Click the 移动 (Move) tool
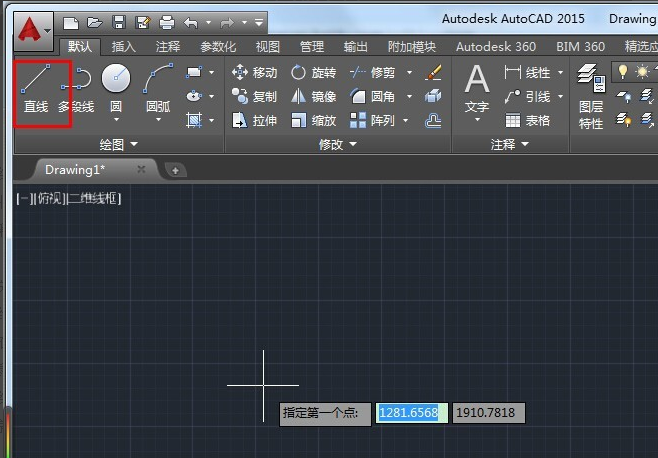This screenshot has width=658, height=458. tap(254, 72)
